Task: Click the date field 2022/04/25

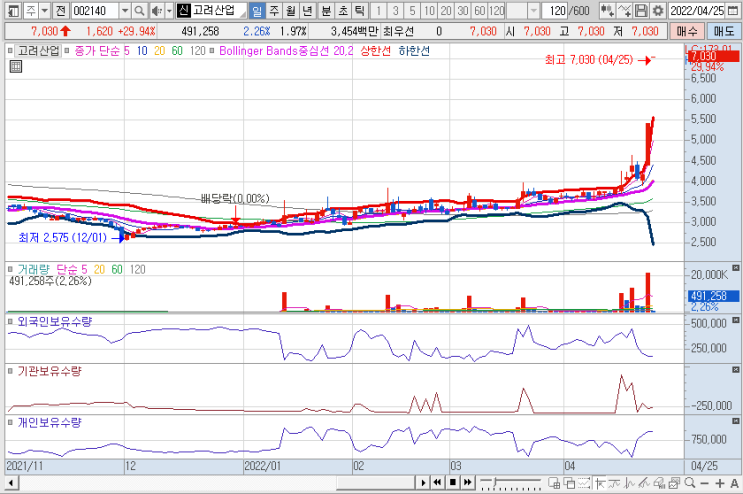Action: [x=697, y=10]
